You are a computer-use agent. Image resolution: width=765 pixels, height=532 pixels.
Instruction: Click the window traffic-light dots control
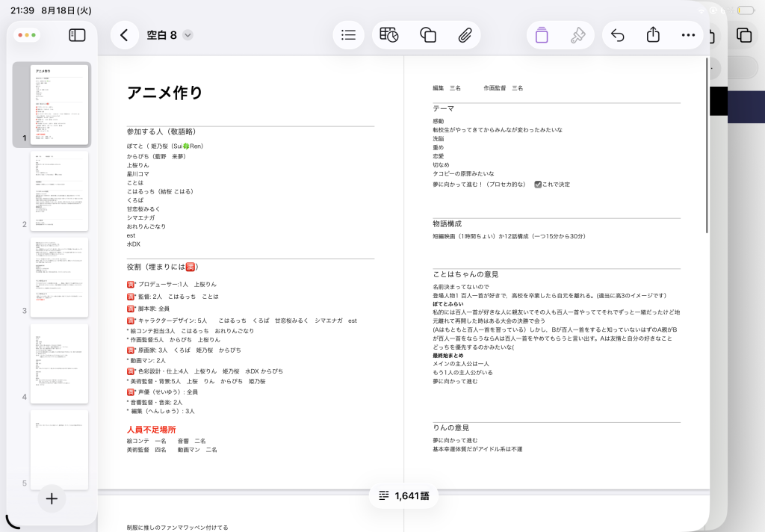coord(27,35)
